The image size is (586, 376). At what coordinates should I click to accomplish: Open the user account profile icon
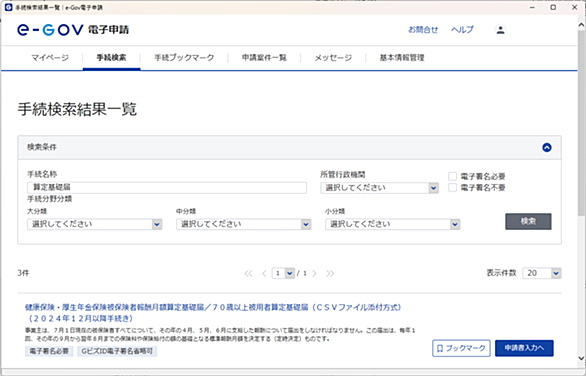(x=500, y=30)
